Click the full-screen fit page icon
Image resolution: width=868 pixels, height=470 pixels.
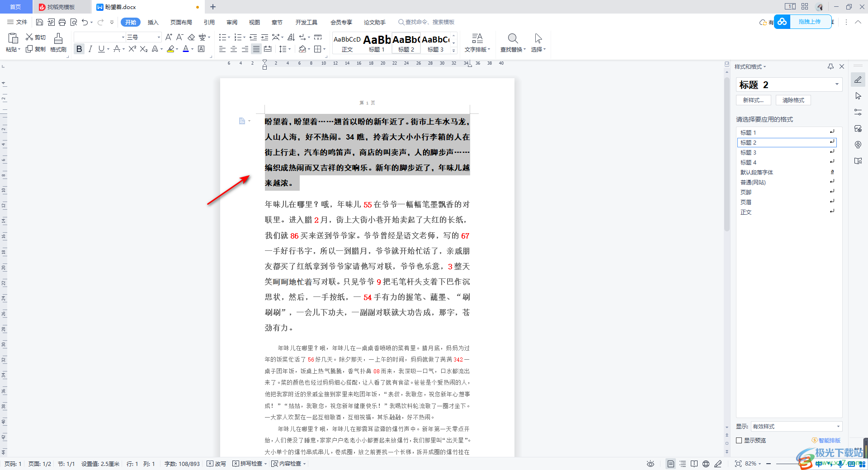[738, 464]
